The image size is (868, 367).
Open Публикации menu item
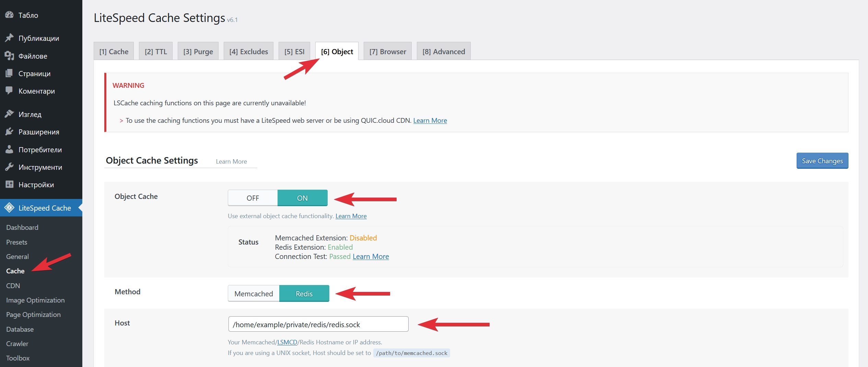point(41,38)
